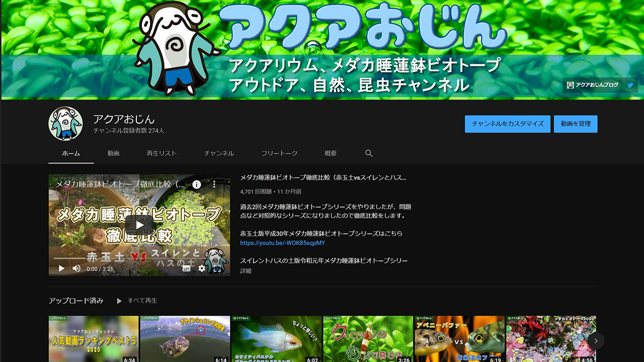Open the フリートーク tab
644x362 pixels.
(279, 153)
